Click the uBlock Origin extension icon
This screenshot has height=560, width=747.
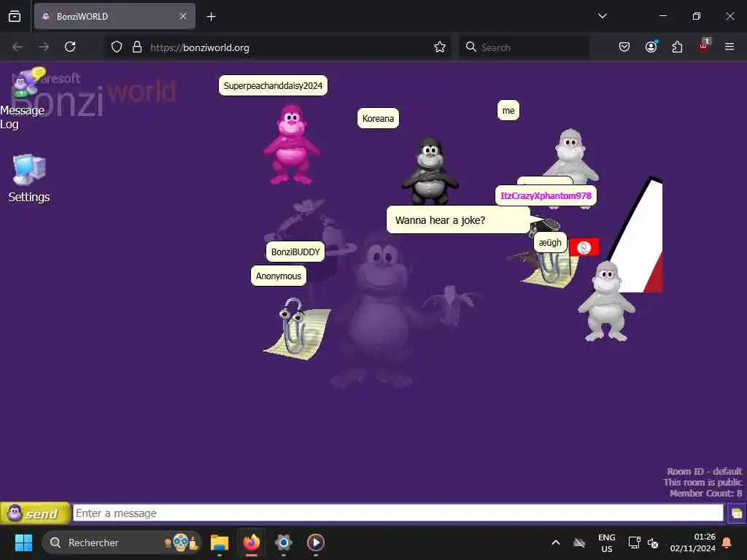coord(704,46)
